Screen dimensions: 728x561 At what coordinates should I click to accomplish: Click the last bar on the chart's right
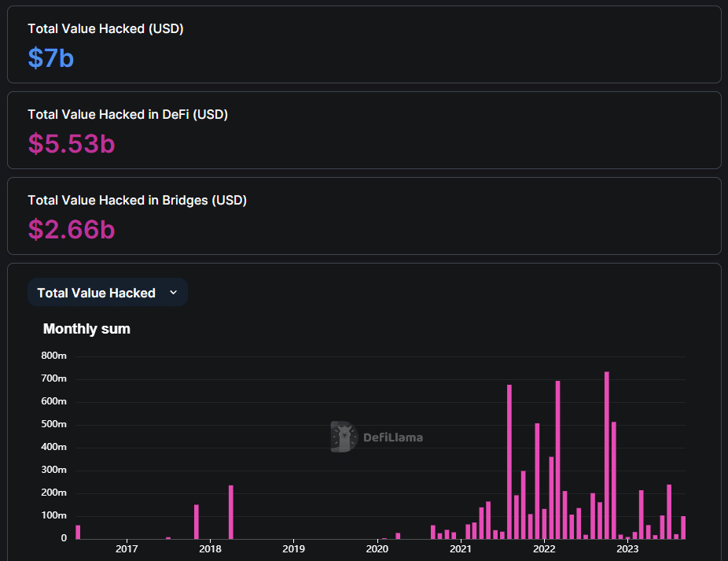(683, 527)
